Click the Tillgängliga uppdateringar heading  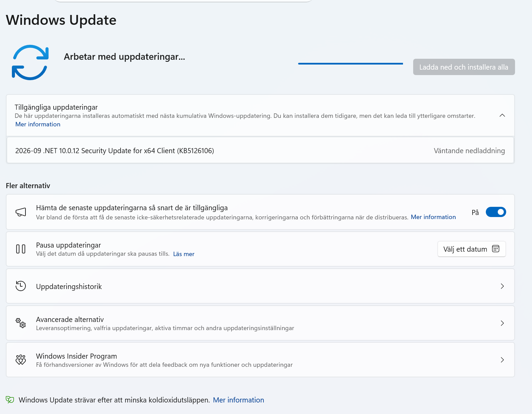56,107
